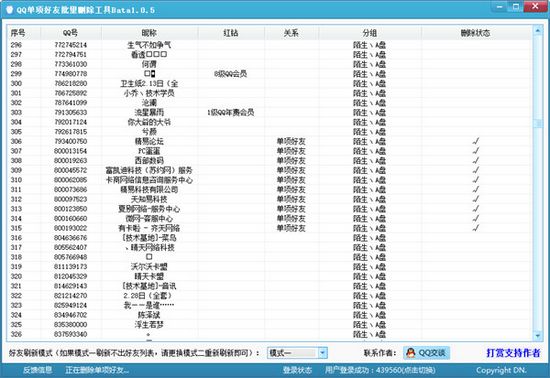Click the 打赏支持作者 link
The width and height of the screenshot is (550, 378).
pos(513,353)
